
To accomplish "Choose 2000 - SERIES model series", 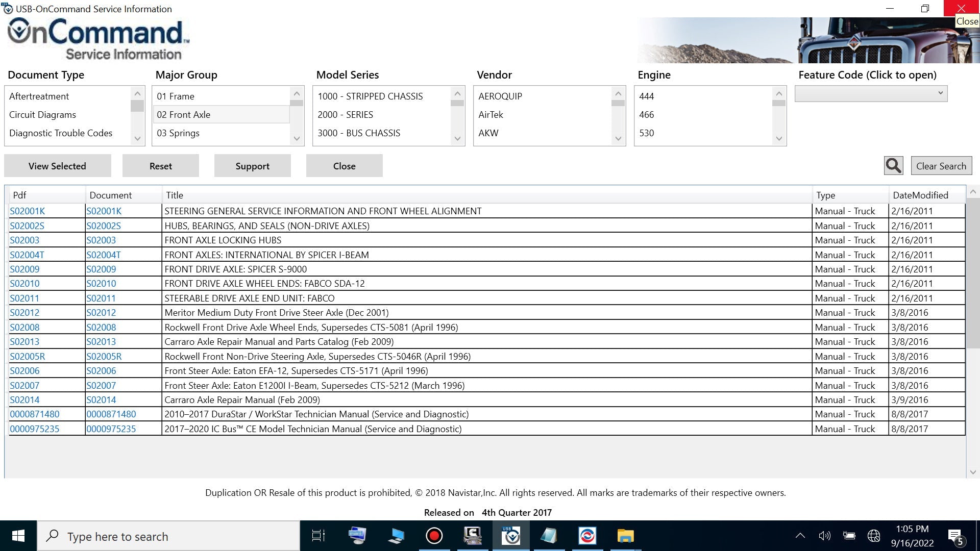I will coord(346,115).
